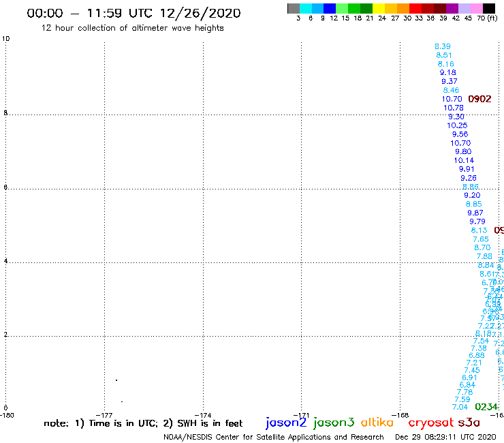The width and height of the screenshot is (504, 443).
Task: Click the wave height value '9.20'
Action: 472,195
